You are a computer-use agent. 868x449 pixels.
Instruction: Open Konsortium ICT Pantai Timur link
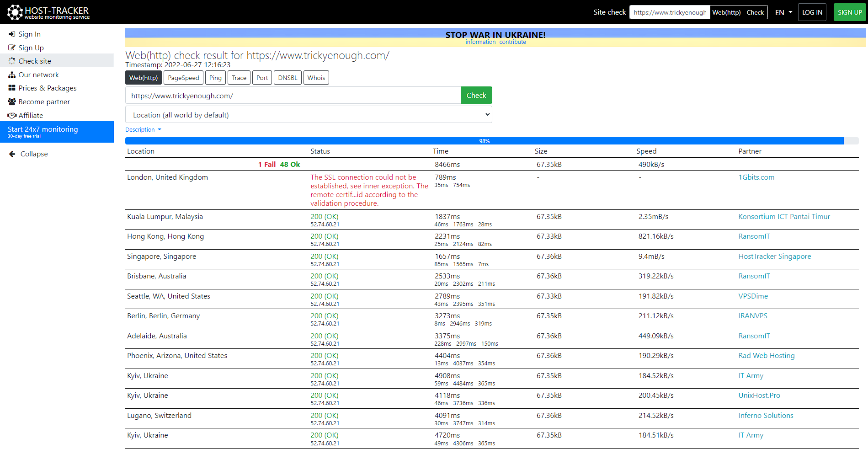(x=784, y=217)
